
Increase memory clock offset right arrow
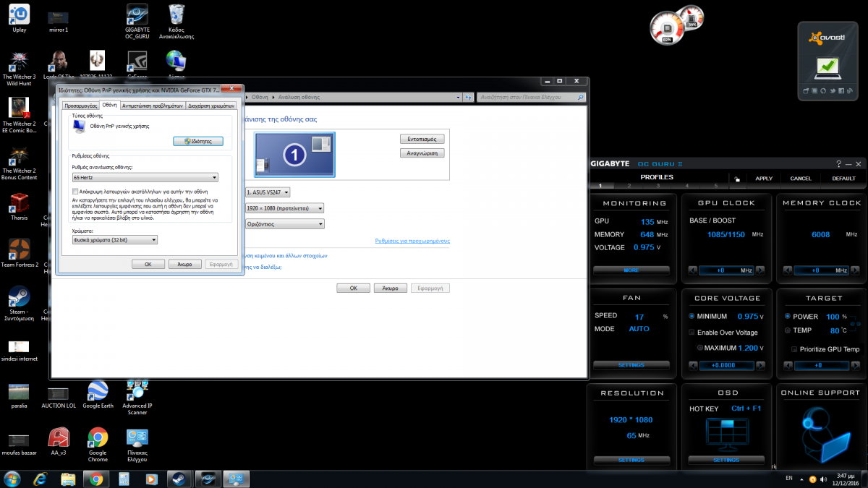coord(854,270)
